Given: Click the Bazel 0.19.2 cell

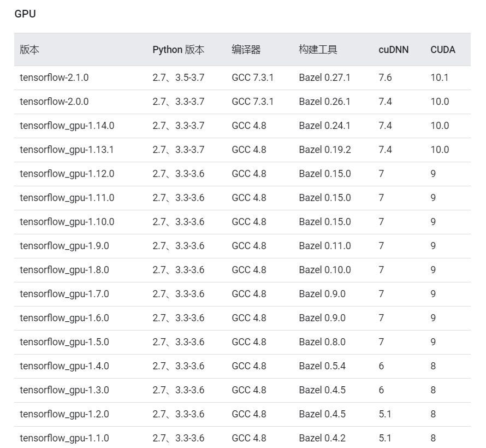Looking at the screenshot, I should point(325,150).
